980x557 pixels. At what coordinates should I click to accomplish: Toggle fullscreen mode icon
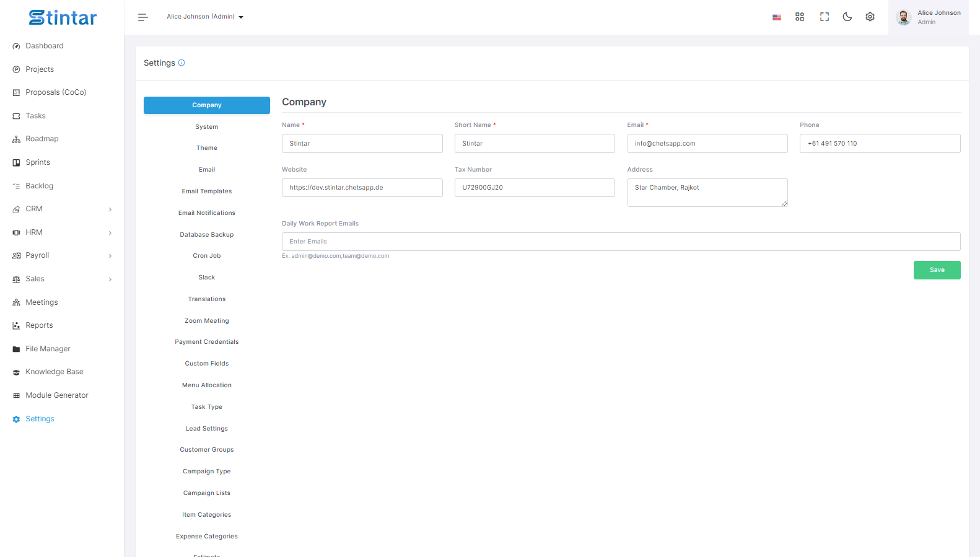824,17
